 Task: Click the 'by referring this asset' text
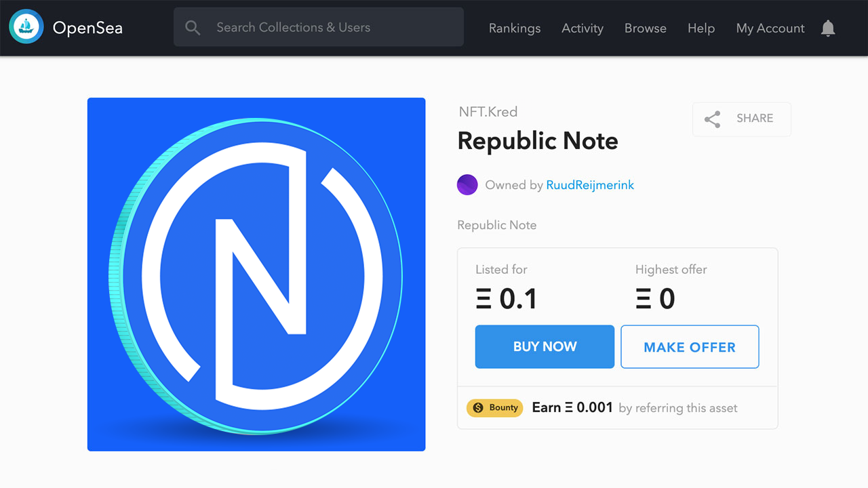click(x=678, y=408)
